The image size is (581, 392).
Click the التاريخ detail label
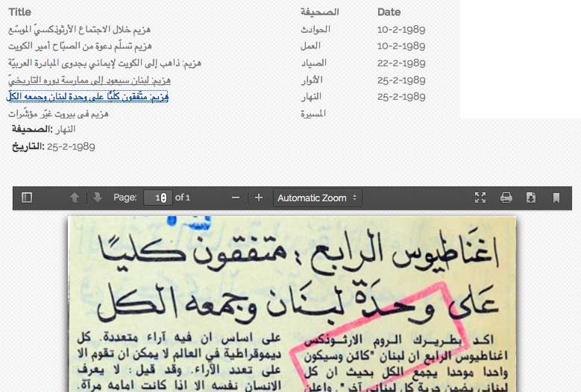28,147
